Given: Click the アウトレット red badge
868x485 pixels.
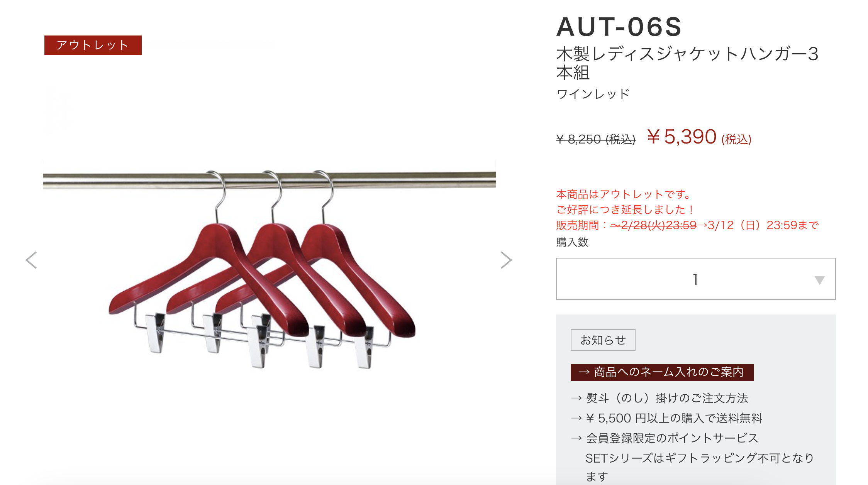Looking at the screenshot, I should click(93, 45).
